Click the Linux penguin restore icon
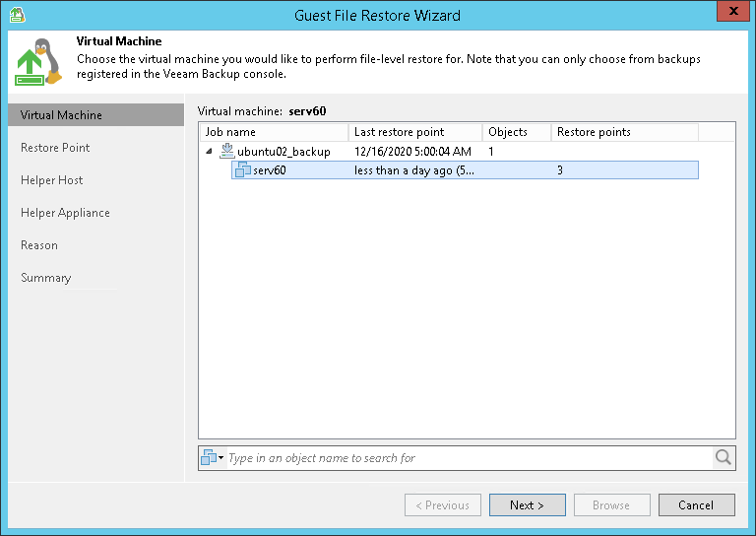This screenshot has width=756, height=536. [x=39, y=62]
